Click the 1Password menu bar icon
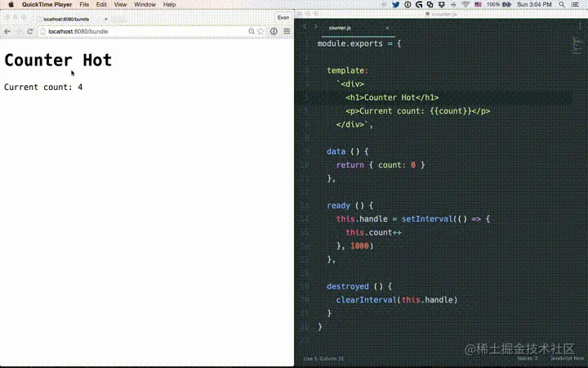Screen dimensions: 588x368 [x=408, y=5]
